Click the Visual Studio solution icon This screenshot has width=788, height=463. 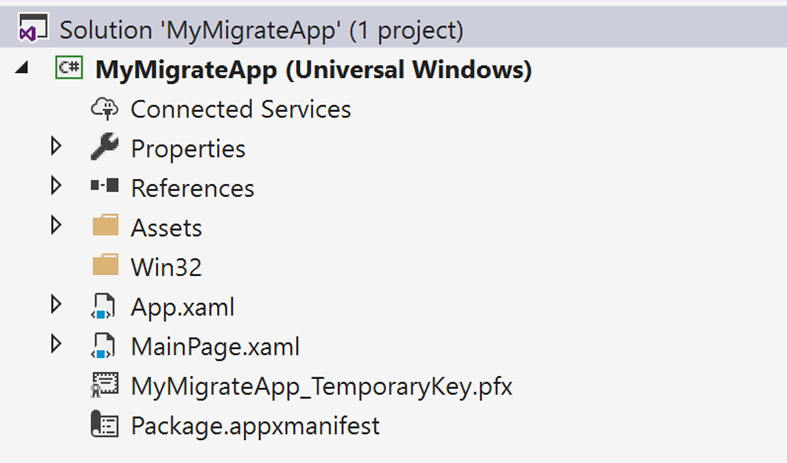[x=33, y=30]
